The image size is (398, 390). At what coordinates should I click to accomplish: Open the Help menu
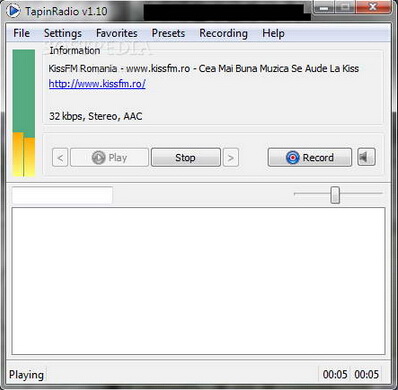point(273,33)
